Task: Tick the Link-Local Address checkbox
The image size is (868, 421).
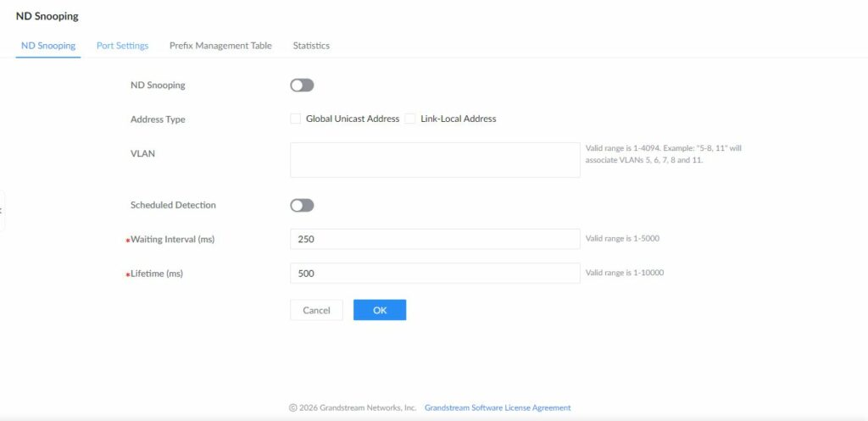Action: coord(409,119)
